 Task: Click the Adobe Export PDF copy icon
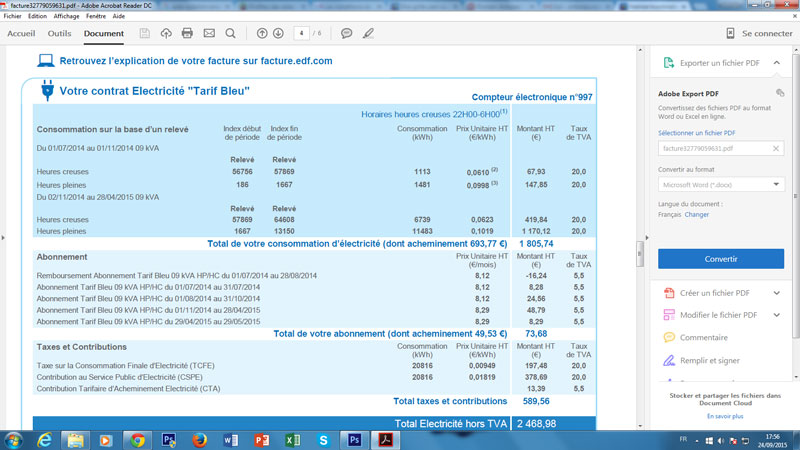(780, 93)
